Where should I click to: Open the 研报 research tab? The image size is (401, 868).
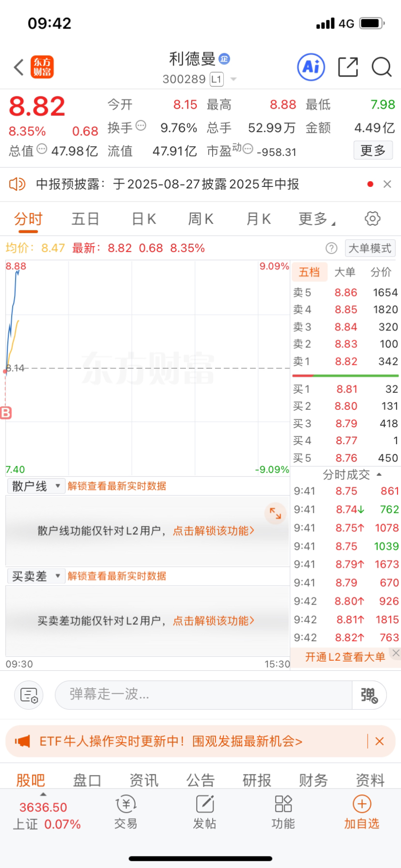(257, 780)
